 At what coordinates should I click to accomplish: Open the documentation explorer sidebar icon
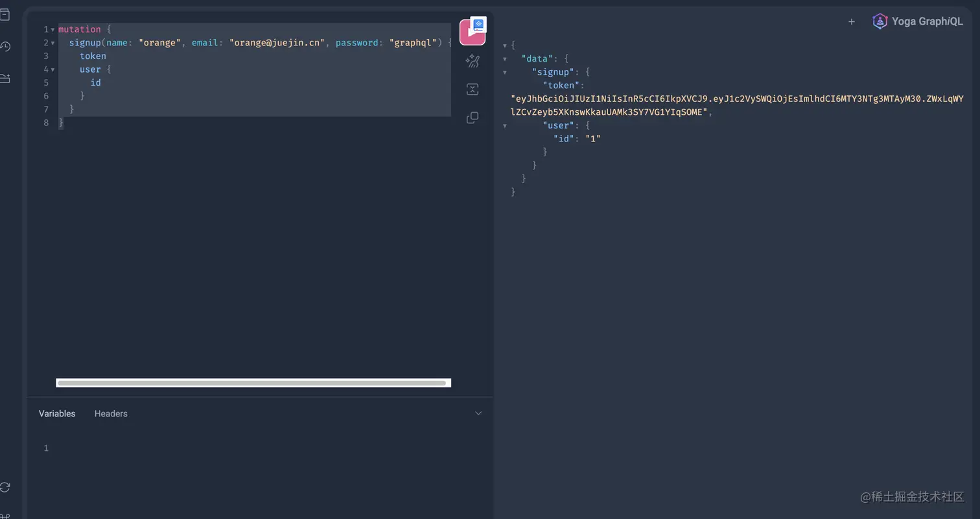[5, 14]
